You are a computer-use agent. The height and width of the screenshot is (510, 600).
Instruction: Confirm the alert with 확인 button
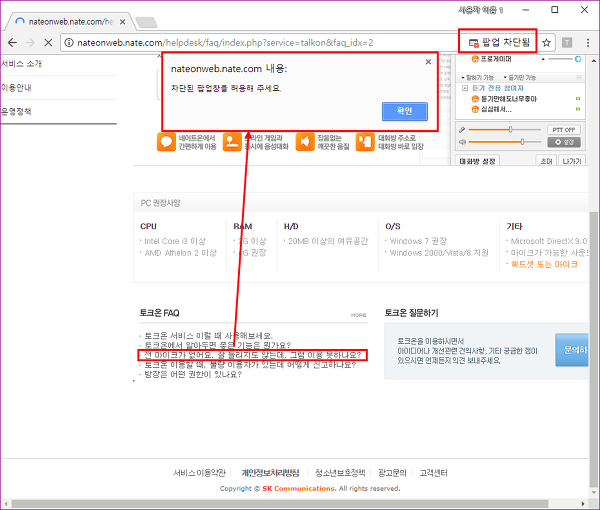pyautogui.click(x=404, y=111)
